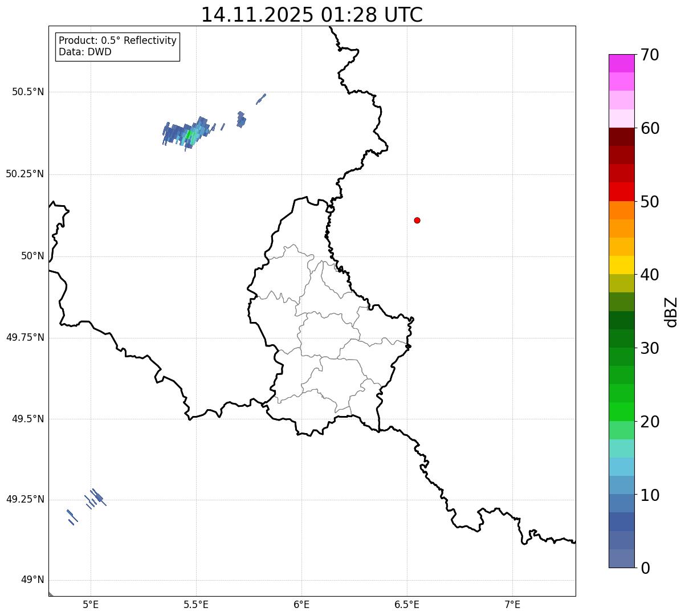Click the longitude label "6.5°E"
Viewport: 685px width, 616px height.
tap(407, 604)
